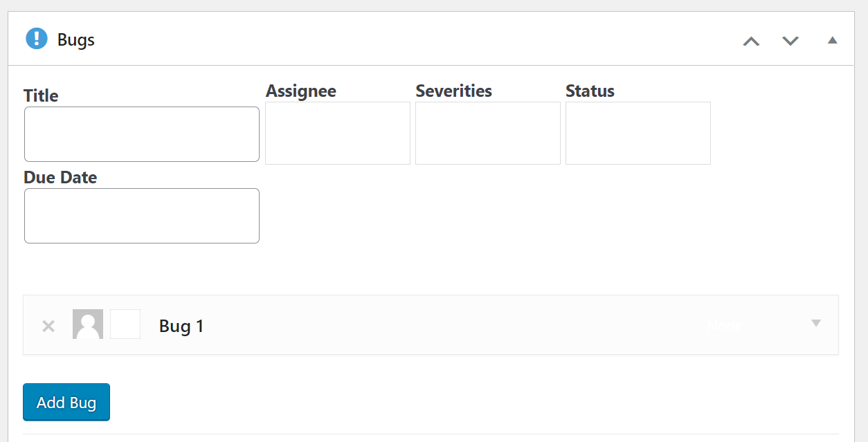Open the Assignee selection box
The height and width of the screenshot is (442, 868).
338,133
